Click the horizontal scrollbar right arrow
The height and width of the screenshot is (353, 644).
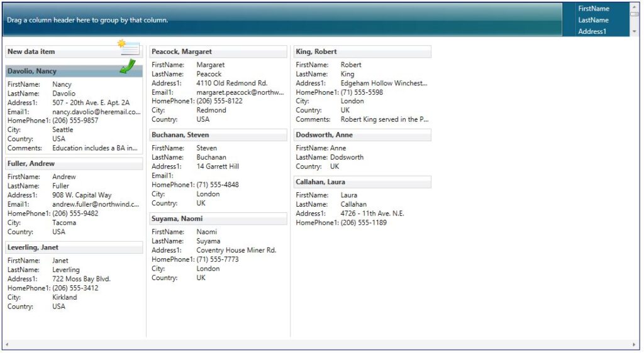pyautogui.click(x=635, y=344)
